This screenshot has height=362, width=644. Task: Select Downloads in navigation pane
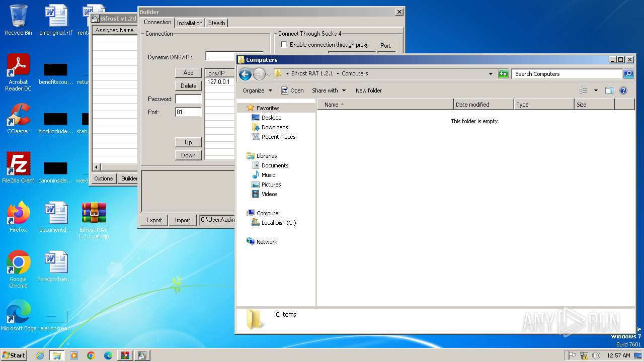click(x=275, y=127)
